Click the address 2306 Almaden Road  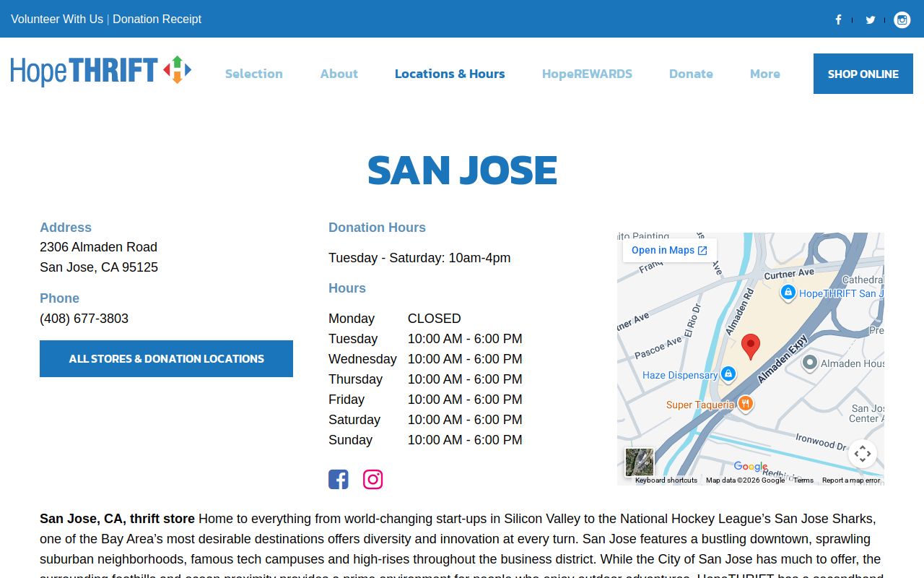tap(98, 247)
